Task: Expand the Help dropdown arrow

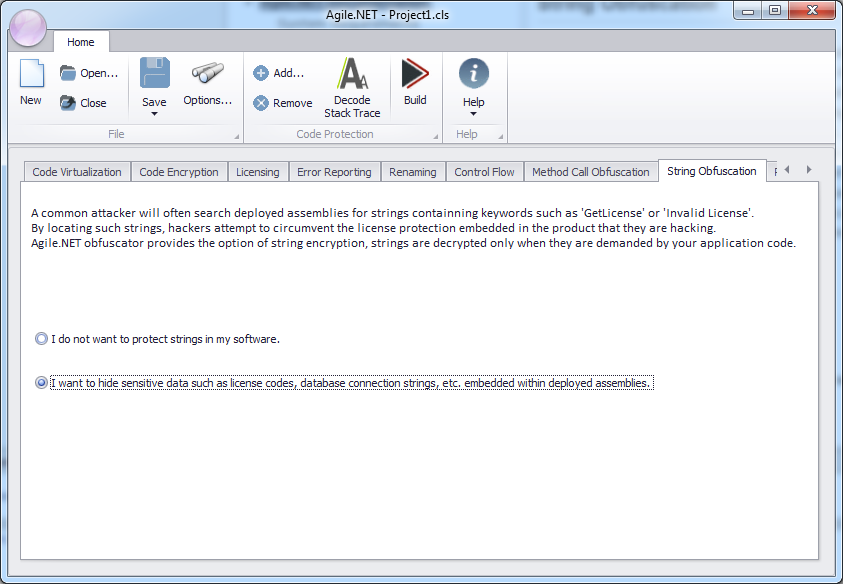Action: (x=473, y=114)
